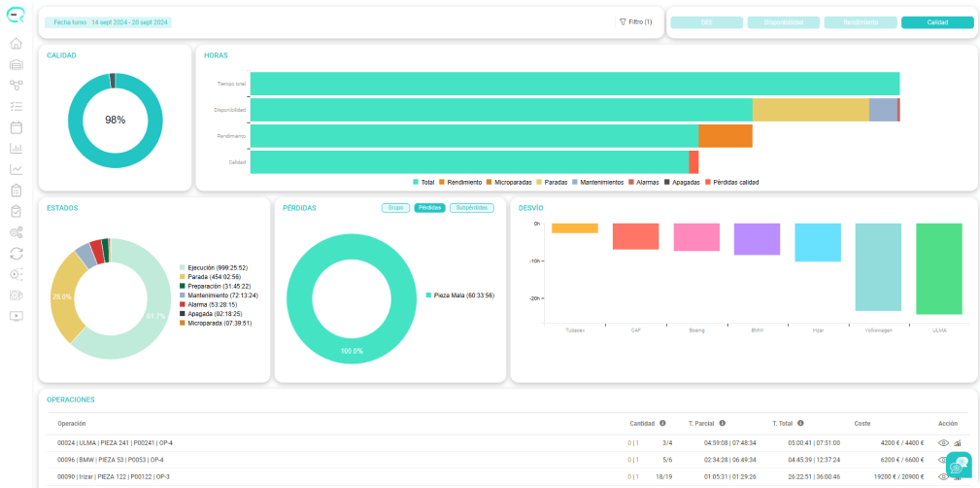Open the Filtro (1) filter dropdown
Screen dimensions: 980x488
635,22
